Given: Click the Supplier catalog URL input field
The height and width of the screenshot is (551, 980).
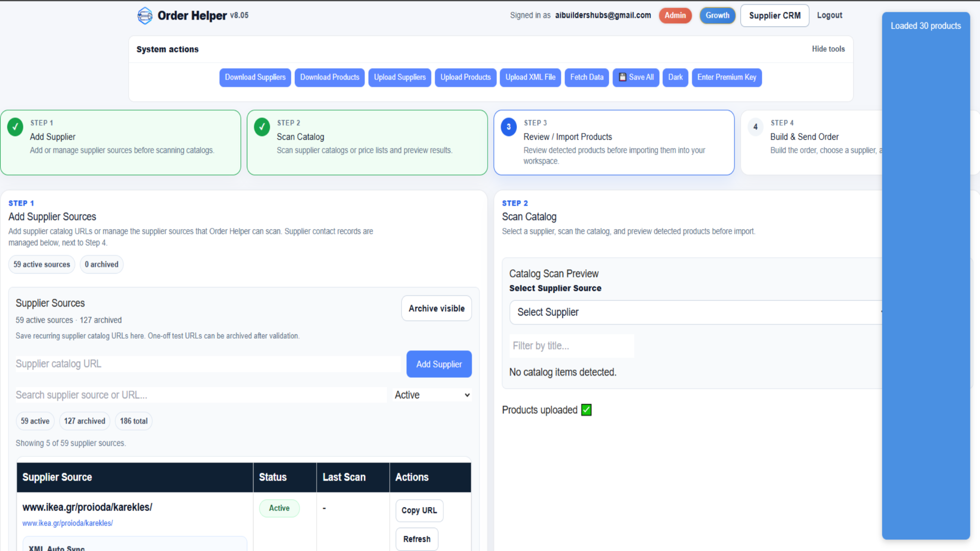Looking at the screenshot, I should (208, 364).
